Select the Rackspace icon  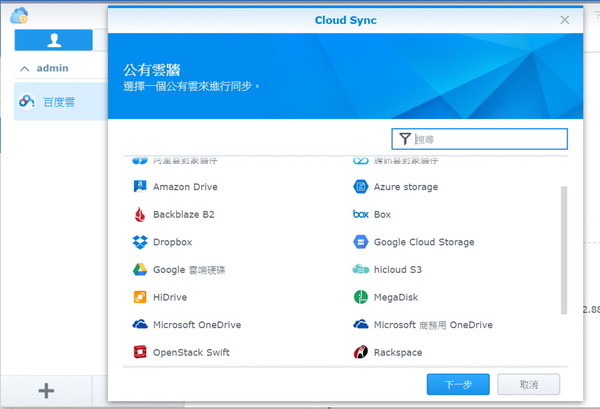tap(360, 352)
